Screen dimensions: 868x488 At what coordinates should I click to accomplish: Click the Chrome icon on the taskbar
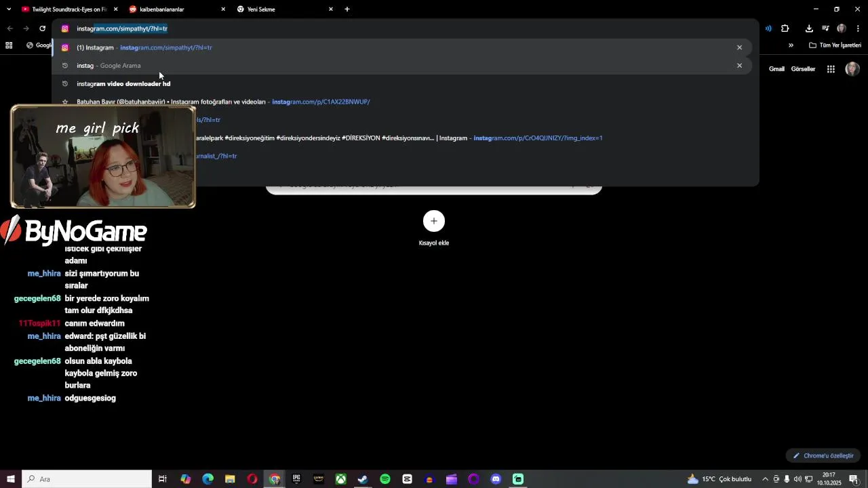click(x=274, y=479)
